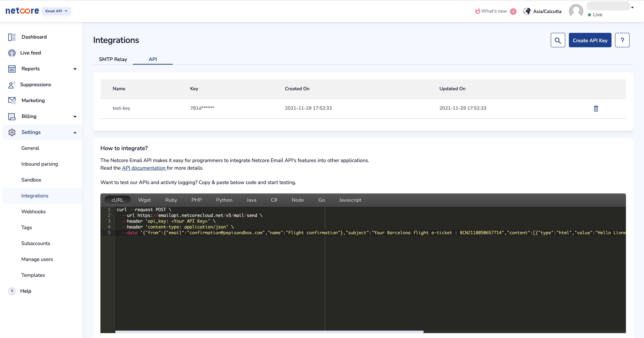The image size is (644, 338).
Task: Click the flame What's new icon
Action: [477, 11]
